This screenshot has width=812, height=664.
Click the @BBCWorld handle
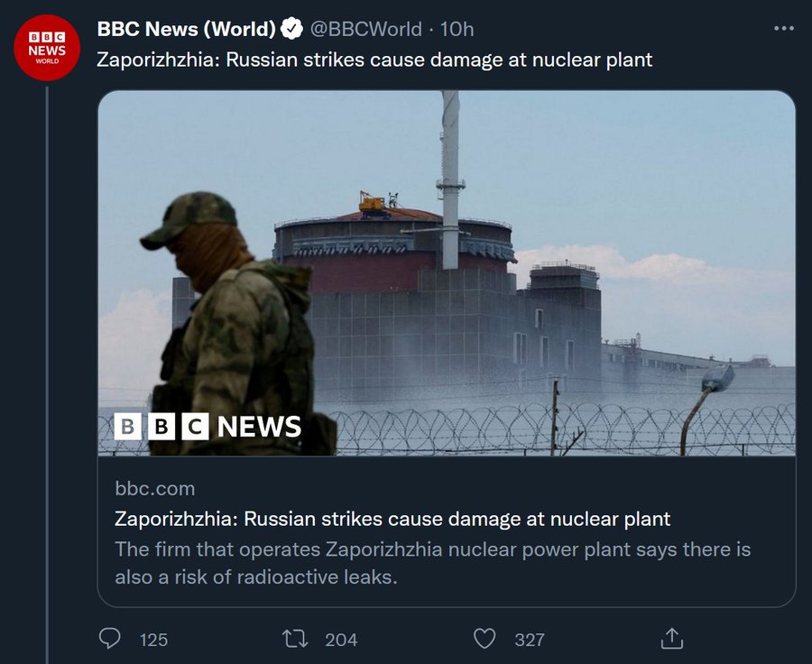point(365,29)
